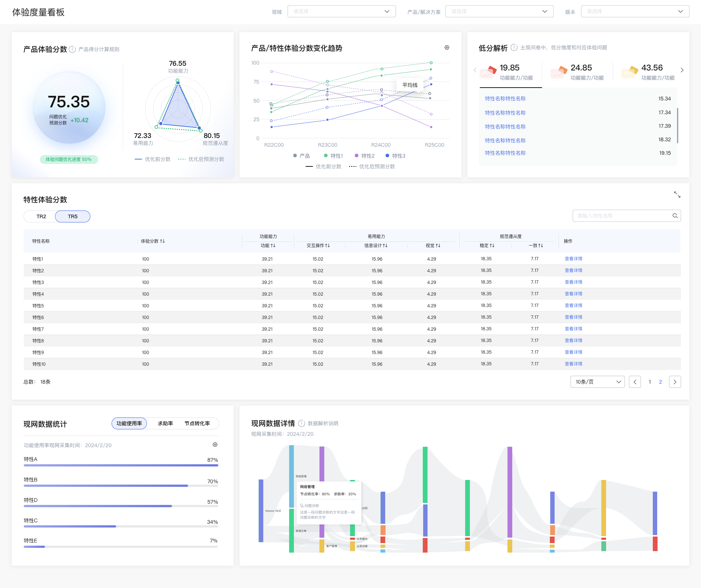Click 特性C 34% usage bar
This screenshot has width=701, height=588.
coord(121,526)
